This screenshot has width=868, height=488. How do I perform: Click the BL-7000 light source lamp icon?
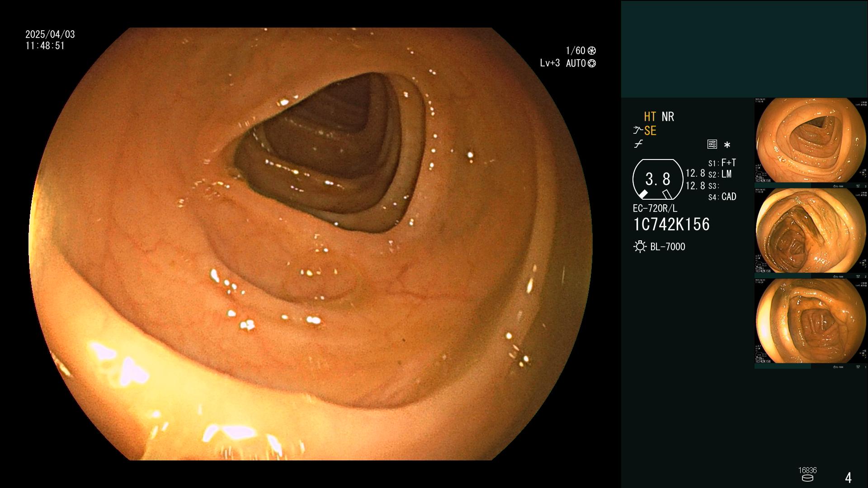pos(640,247)
